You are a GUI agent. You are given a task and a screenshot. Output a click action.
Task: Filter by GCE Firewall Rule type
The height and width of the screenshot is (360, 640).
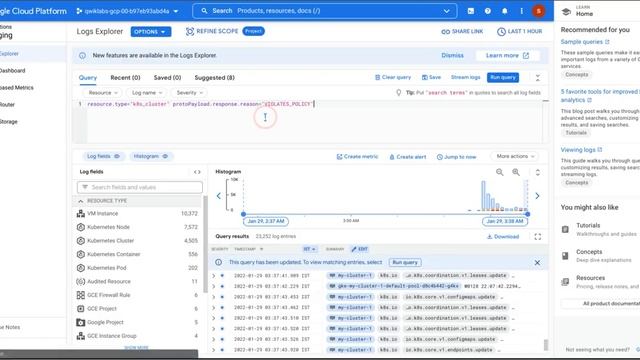(137, 295)
